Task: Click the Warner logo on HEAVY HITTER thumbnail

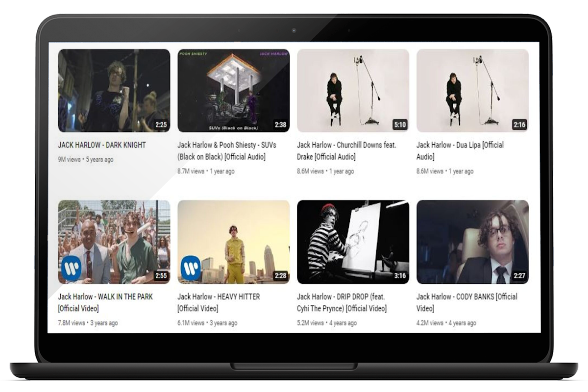Action: coord(191,268)
